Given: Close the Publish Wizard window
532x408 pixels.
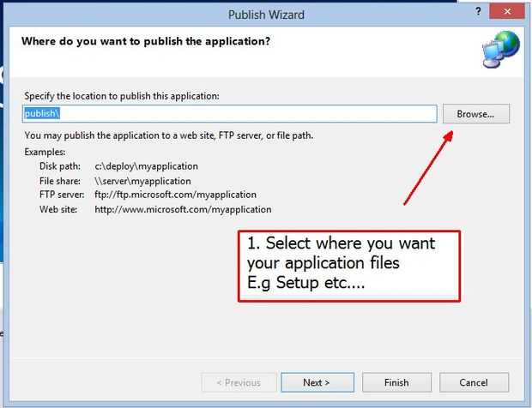Looking at the screenshot, I should point(510,14).
